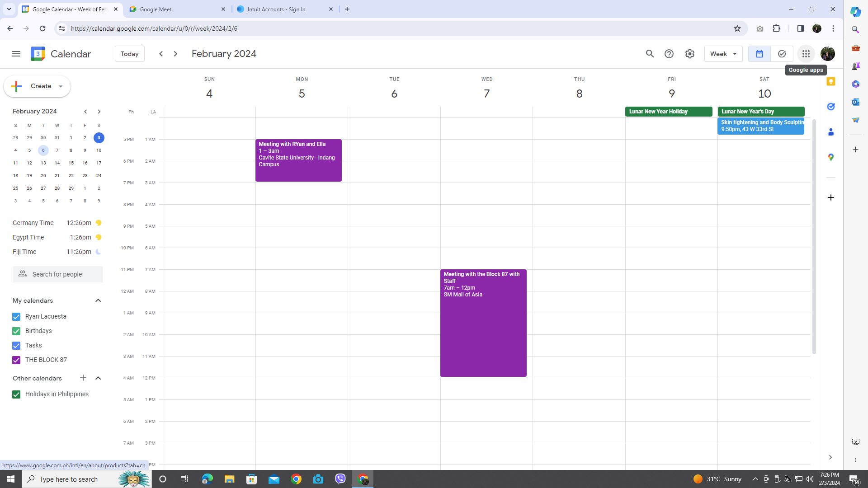
Task: Expand the Create button dropdown arrow
Action: tap(61, 86)
